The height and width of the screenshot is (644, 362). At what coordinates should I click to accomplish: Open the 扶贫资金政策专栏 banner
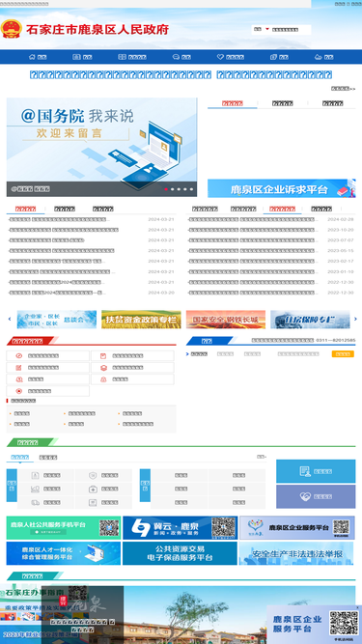pyautogui.click(x=141, y=320)
